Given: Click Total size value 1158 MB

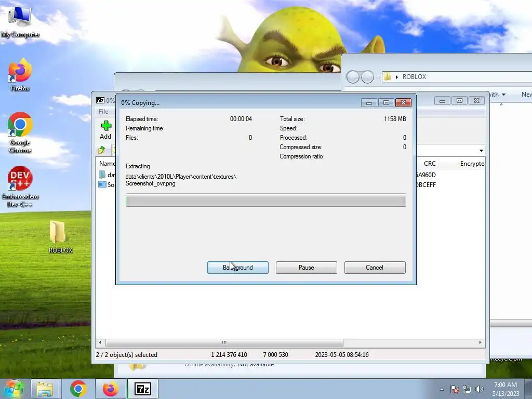Looking at the screenshot, I should click(x=395, y=119).
